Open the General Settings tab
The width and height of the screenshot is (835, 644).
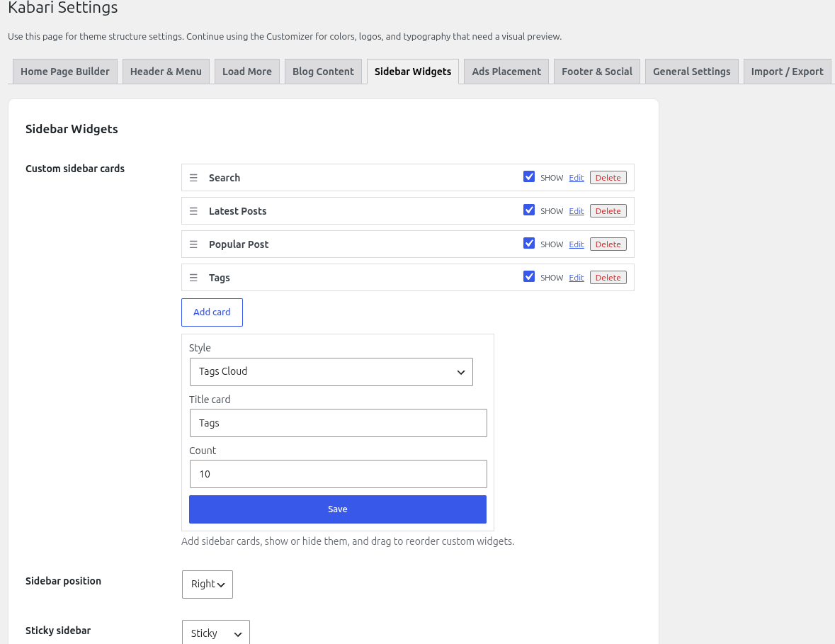(x=692, y=72)
